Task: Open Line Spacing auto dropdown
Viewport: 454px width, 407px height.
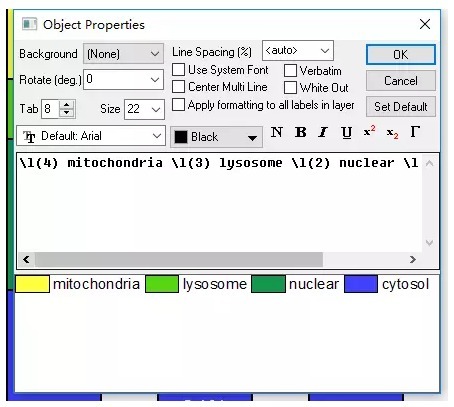Action: 298,51
